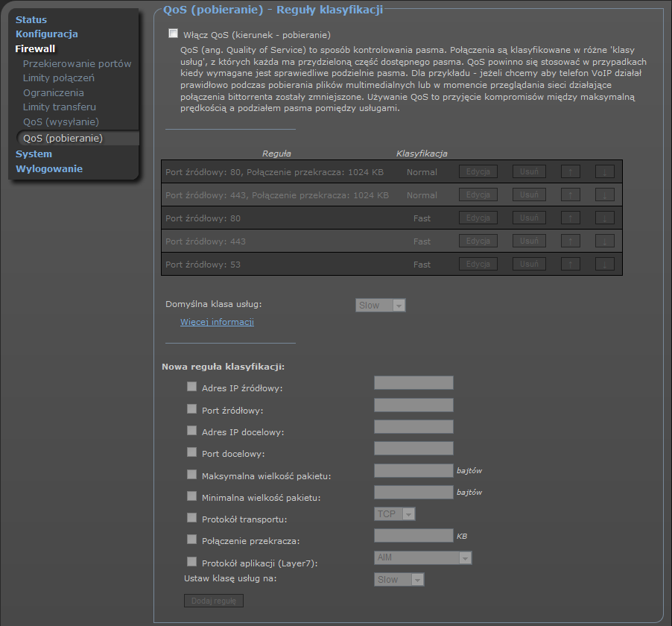Move the Port źródłowy: 80 Fast rule down
Viewport: 672px width, 626px height.
click(x=604, y=218)
